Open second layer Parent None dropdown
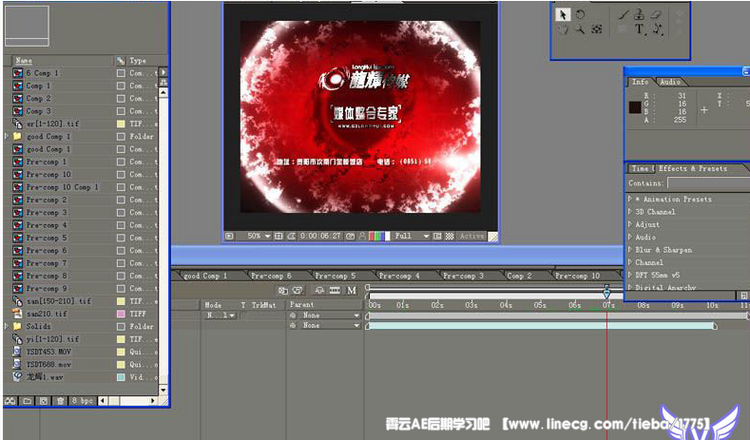The height and width of the screenshot is (440, 750). [x=330, y=325]
